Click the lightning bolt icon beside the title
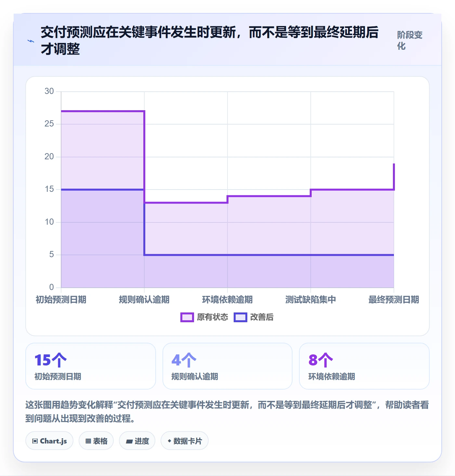This screenshot has height=476, width=455. pyautogui.click(x=31, y=41)
